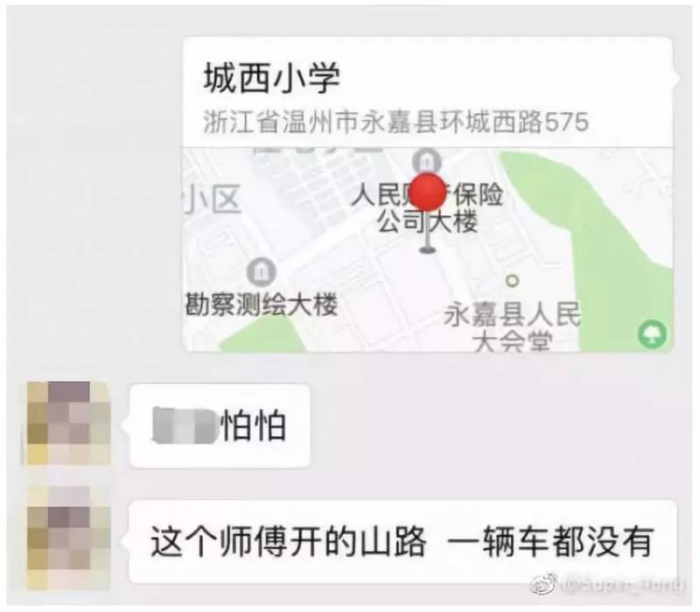Click the 永嘉县人民大会堂 map label

[513, 325]
